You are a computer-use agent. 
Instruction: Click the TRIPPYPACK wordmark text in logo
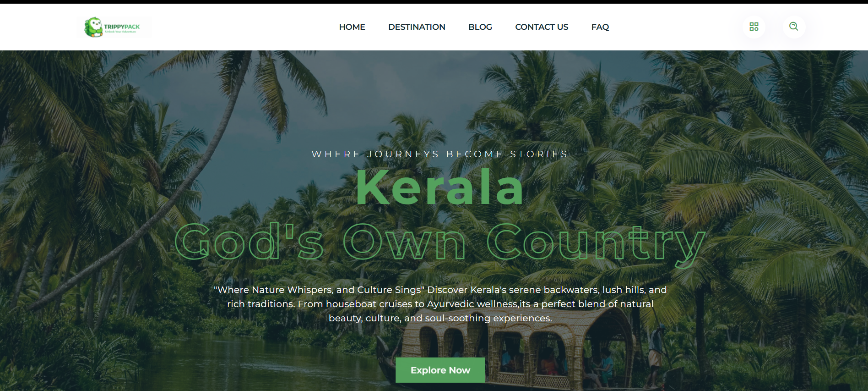[122, 27]
